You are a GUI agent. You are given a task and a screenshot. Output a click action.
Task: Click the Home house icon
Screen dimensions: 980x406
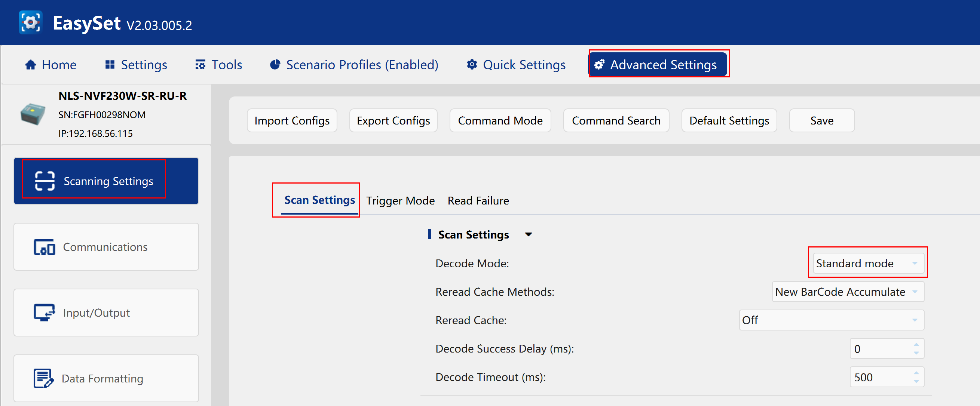pyautogui.click(x=30, y=65)
